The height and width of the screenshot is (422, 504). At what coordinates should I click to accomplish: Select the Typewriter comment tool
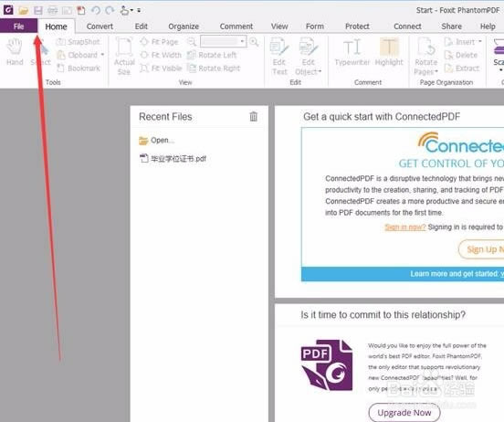click(352, 51)
